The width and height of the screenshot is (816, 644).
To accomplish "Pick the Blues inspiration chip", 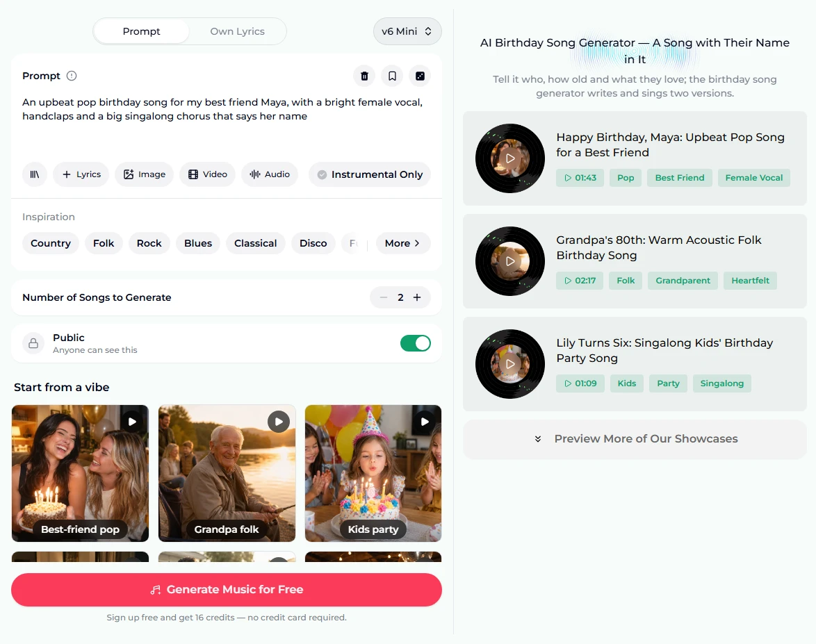I will [x=198, y=243].
